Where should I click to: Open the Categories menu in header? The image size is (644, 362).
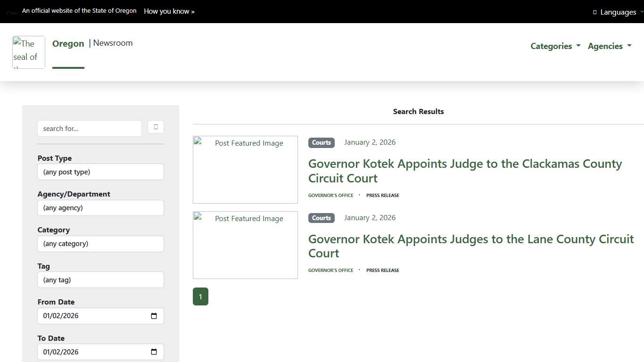pyautogui.click(x=555, y=46)
